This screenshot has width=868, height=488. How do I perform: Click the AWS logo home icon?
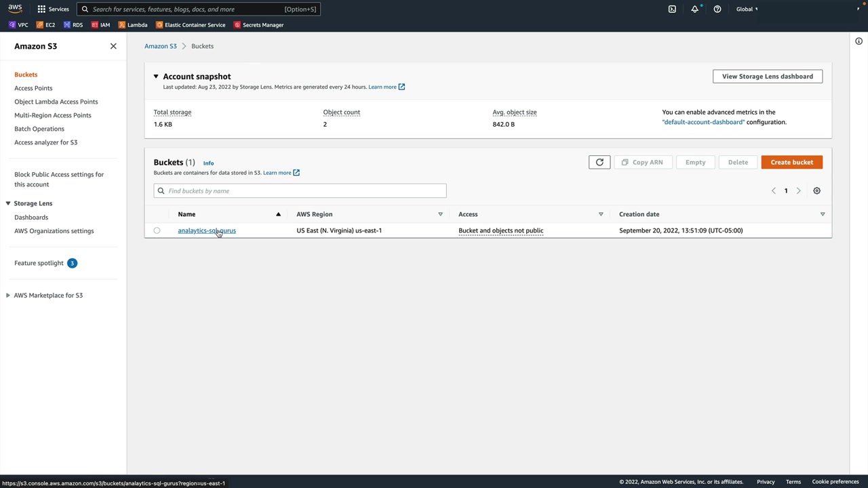[x=15, y=9]
